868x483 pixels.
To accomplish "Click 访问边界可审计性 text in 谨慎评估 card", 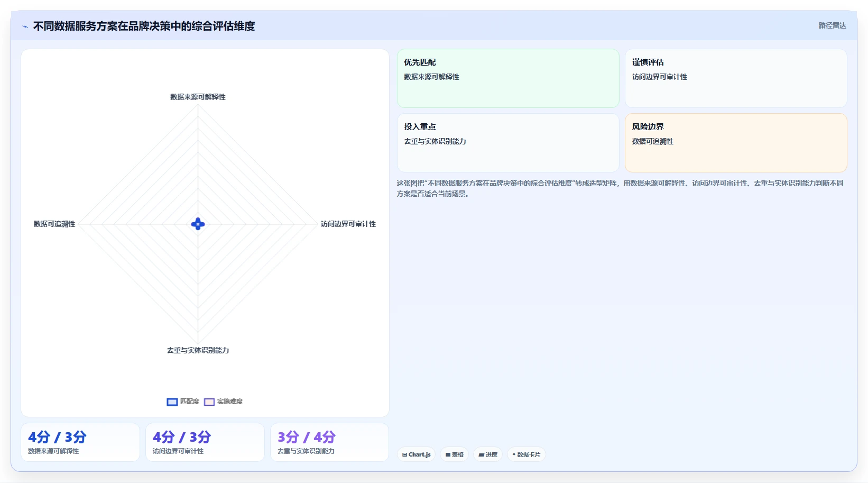I will (660, 77).
